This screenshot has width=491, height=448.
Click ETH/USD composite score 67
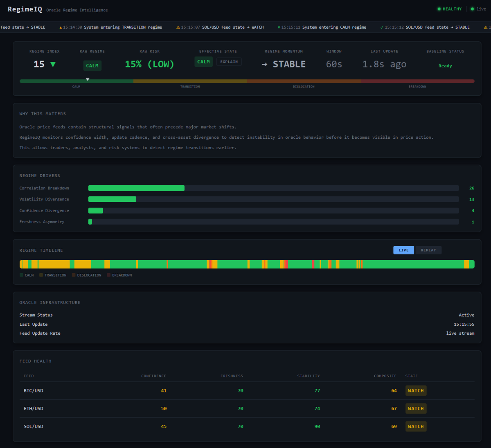(x=394, y=409)
